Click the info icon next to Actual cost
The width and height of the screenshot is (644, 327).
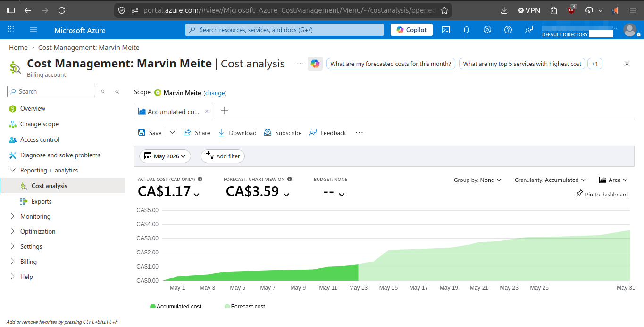coord(200,179)
